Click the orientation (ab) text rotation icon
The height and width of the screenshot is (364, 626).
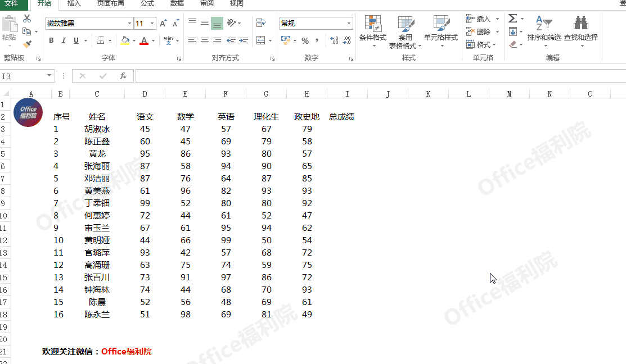[231, 22]
